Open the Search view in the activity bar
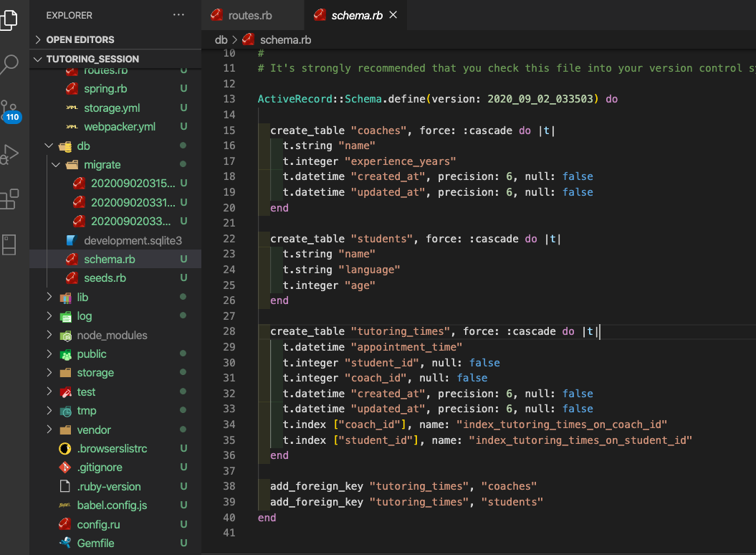 11,65
